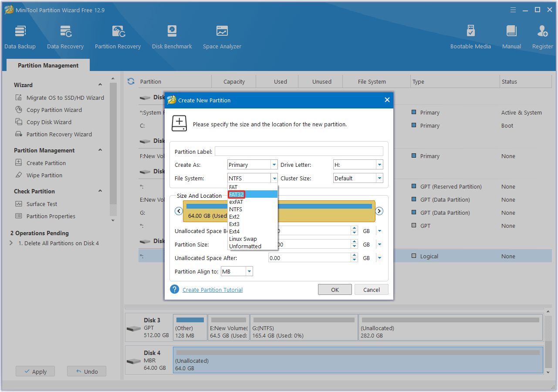The height and width of the screenshot is (392, 558).
Task: Collapse the Wizard section
Action: 100,85
